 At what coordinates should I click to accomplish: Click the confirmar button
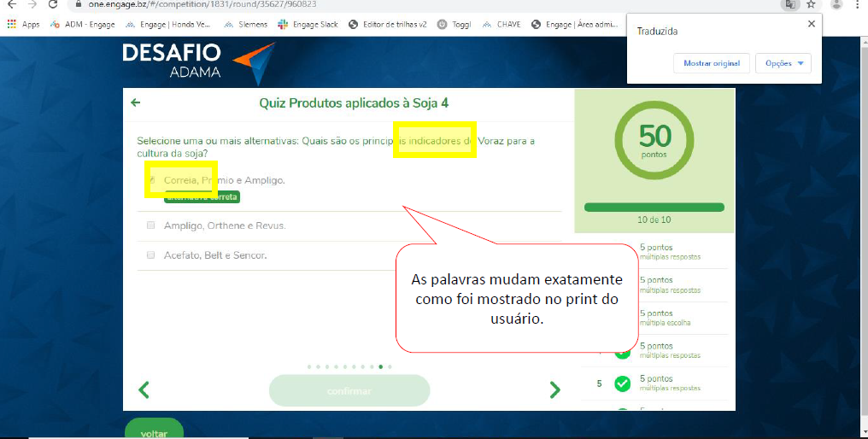(x=349, y=391)
